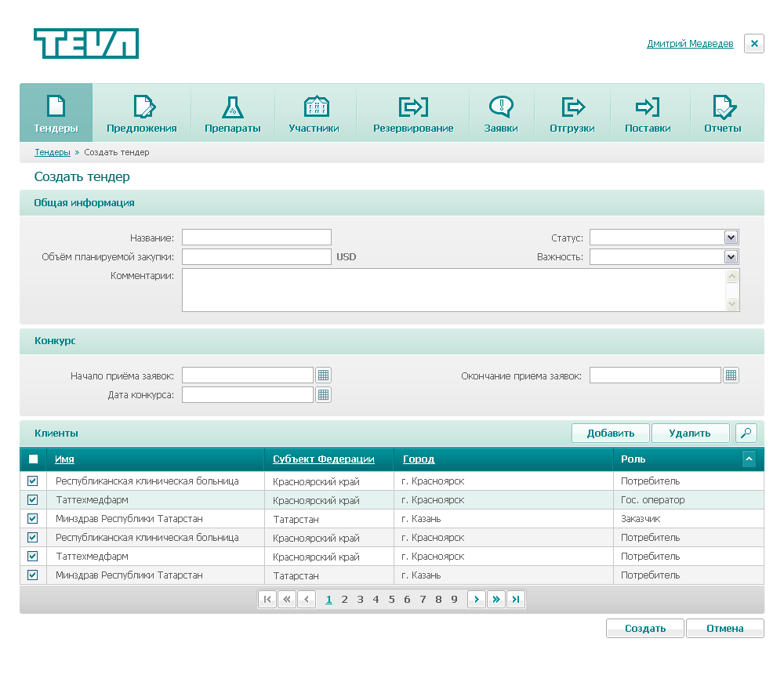Switch to the Отчеты tab
The height and width of the screenshot is (682, 784).
[x=722, y=113]
